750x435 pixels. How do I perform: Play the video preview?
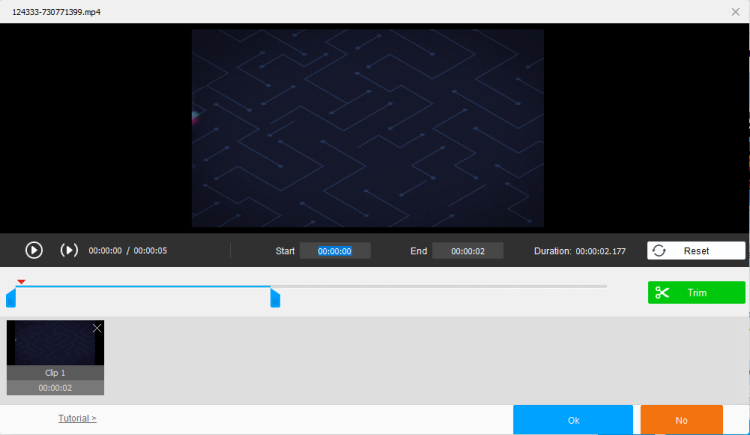pyautogui.click(x=33, y=250)
